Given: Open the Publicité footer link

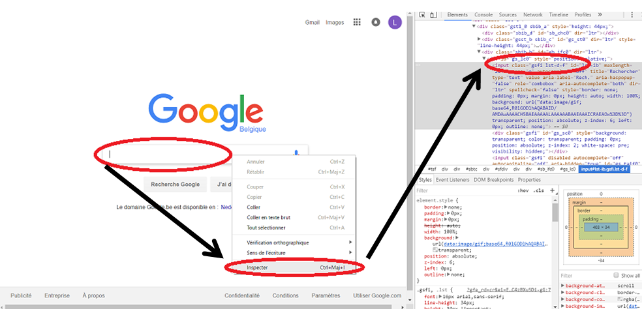Looking at the screenshot, I should pos(21,295).
